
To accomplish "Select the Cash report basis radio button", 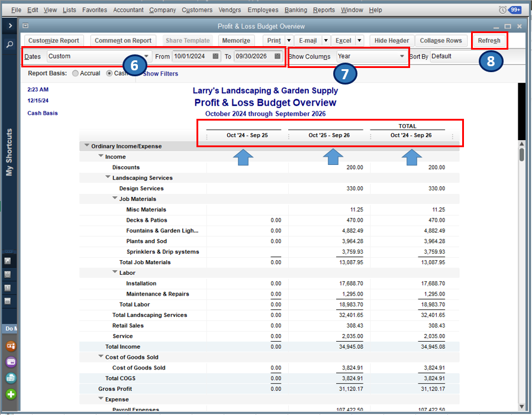I will tap(109, 74).
